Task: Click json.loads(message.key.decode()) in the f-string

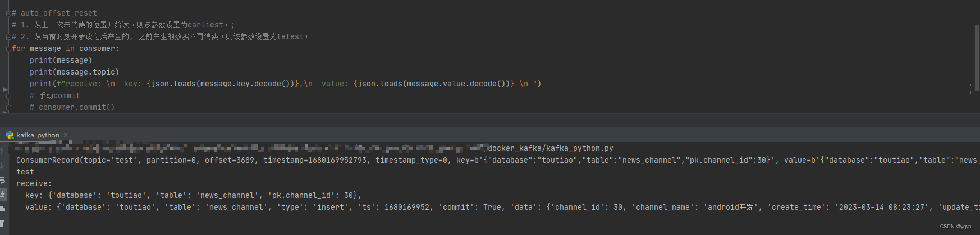Action: [223, 84]
